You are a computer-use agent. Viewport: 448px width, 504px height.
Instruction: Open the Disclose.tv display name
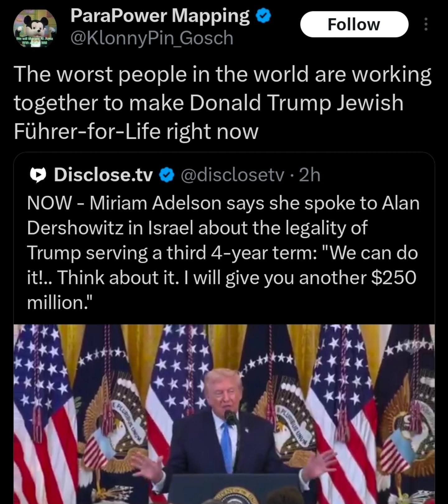(103, 175)
